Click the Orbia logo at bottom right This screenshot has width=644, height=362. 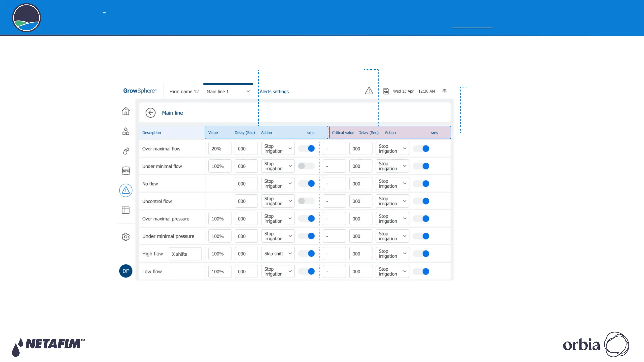(x=596, y=345)
